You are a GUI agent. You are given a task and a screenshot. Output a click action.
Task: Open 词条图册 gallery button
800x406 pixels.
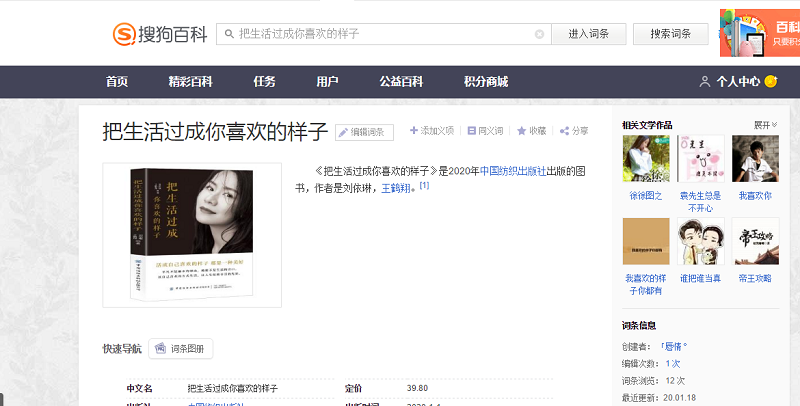pyautogui.click(x=181, y=349)
